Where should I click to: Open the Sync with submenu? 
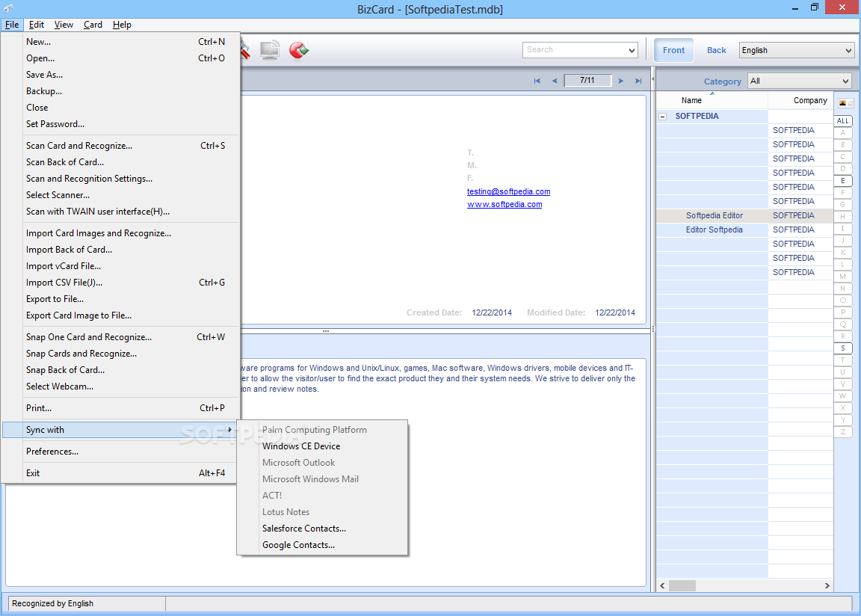click(x=120, y=430)
